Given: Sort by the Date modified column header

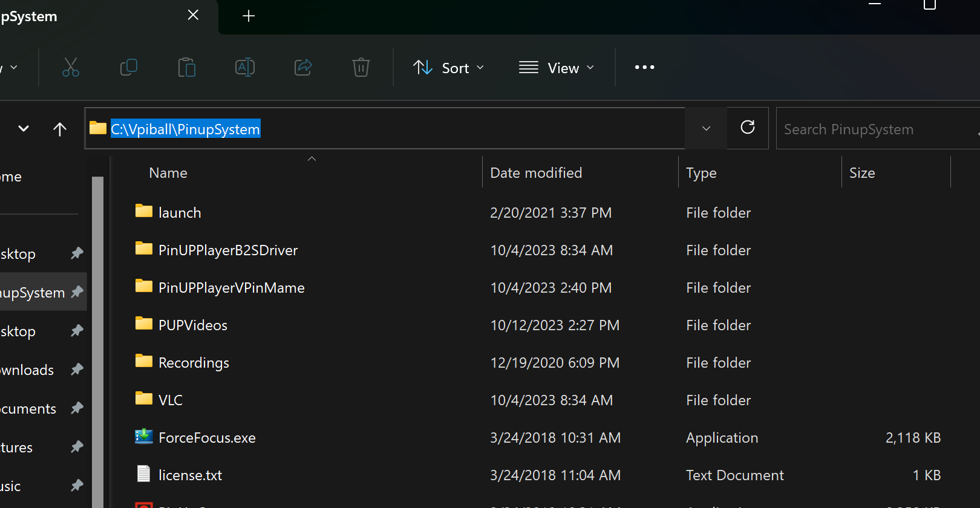Looking at the screenshot, I should (x=536, y=173).
